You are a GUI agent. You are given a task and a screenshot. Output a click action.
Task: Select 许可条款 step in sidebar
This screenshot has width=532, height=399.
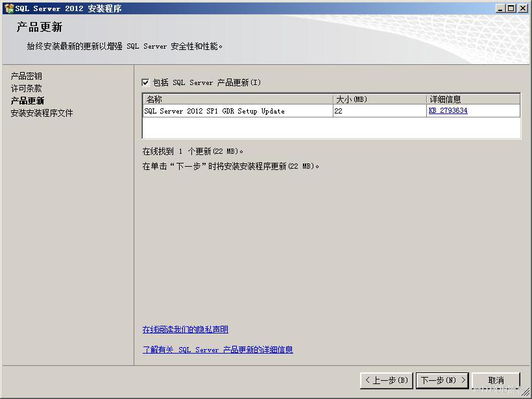(x=27, y=88)
